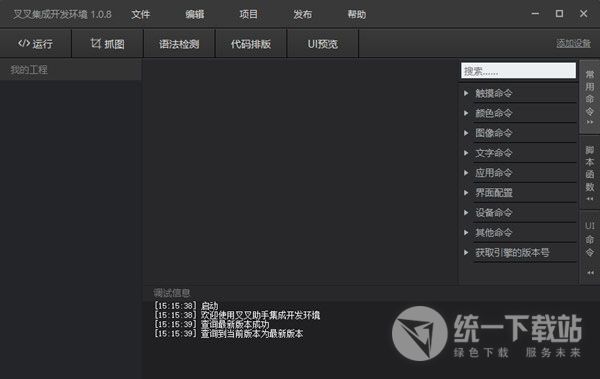Screen dimensions: 600x379
Task: Maximize the IDE window
Action: point(559,14)
